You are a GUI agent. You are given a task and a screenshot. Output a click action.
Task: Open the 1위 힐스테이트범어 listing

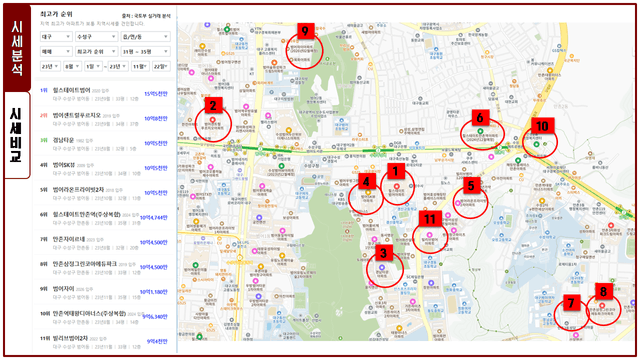click(104, 94)
